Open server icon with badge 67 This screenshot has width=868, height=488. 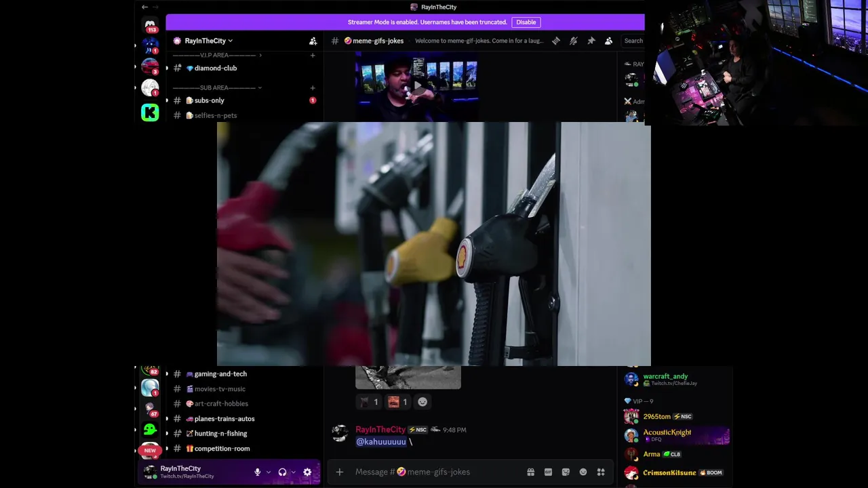(150, 409)
